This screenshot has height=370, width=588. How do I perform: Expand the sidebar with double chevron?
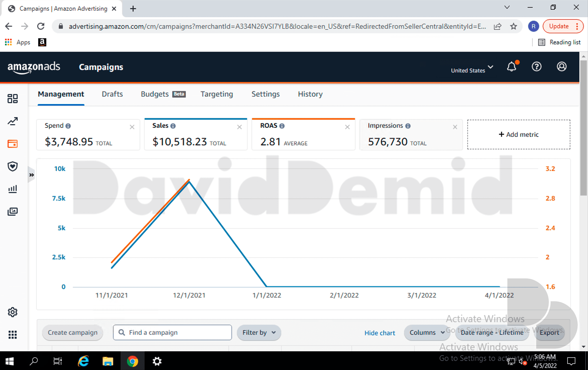(x=31, y=175)
